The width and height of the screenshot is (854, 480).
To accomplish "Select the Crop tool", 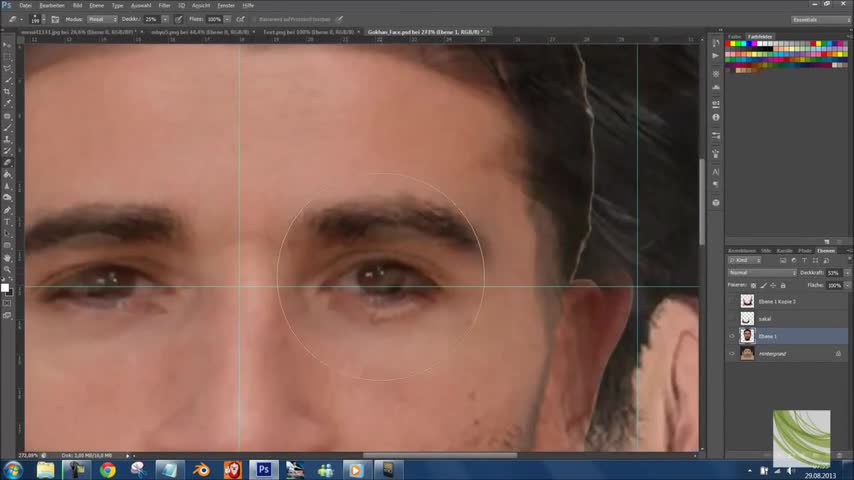I will coord(7,92).
